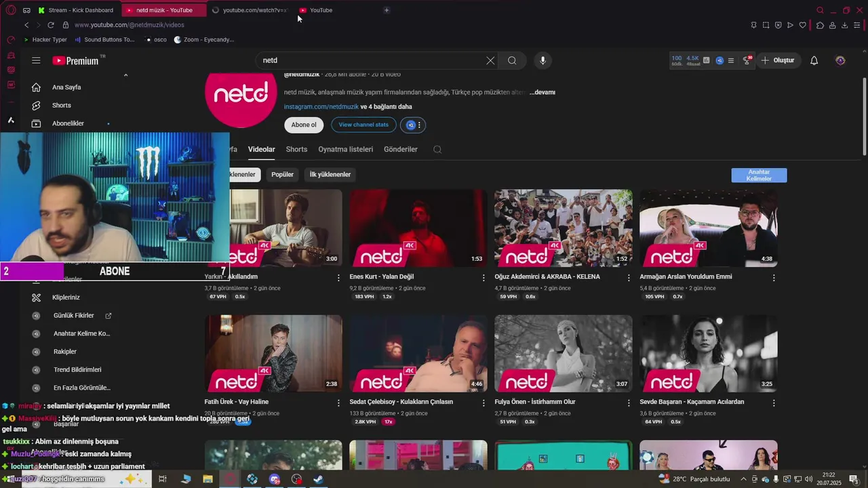Viewport: 868px width, 488px height.
Task: Switch to the Stream - Kick Dashboard tab
Action: [77, 10]
